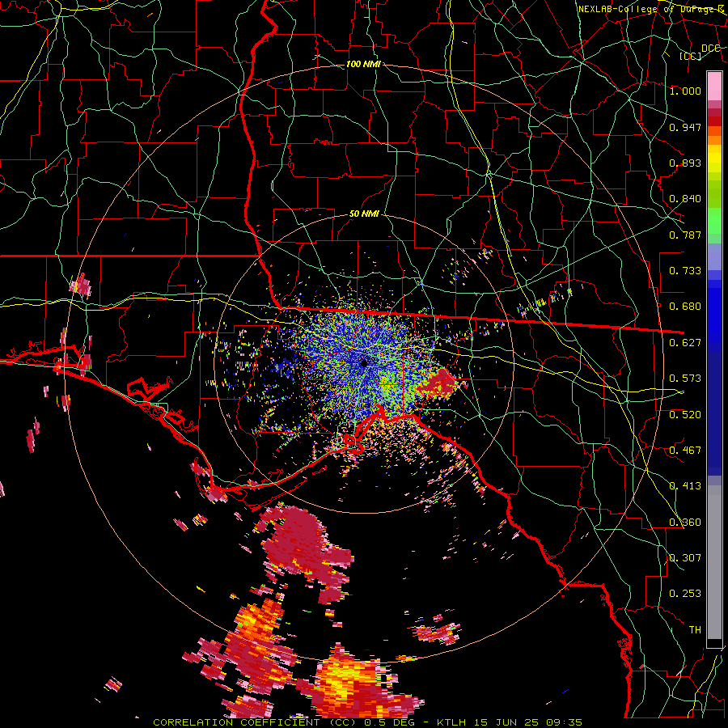Click the 0.840 legend value

coord(685,199)
